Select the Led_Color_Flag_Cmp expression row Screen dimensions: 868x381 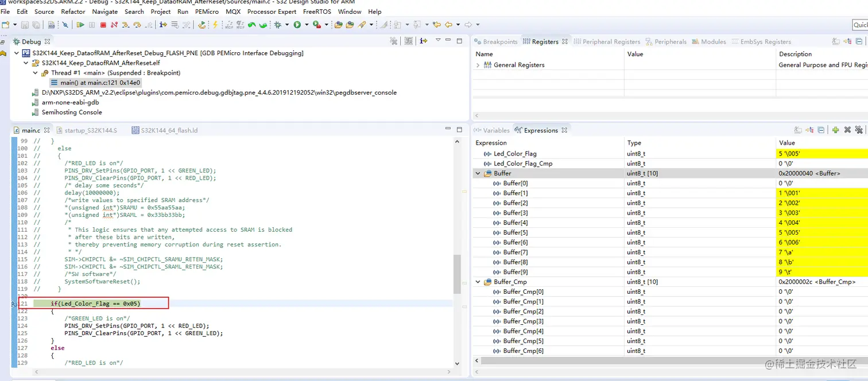click(670, 164)
